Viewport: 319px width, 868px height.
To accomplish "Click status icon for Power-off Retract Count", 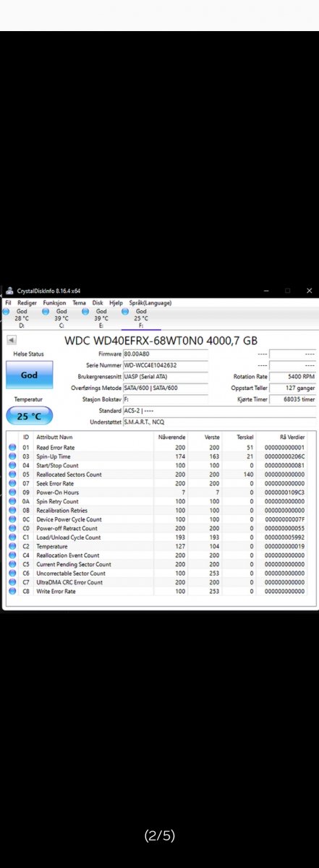I will [x=12, y=529].
